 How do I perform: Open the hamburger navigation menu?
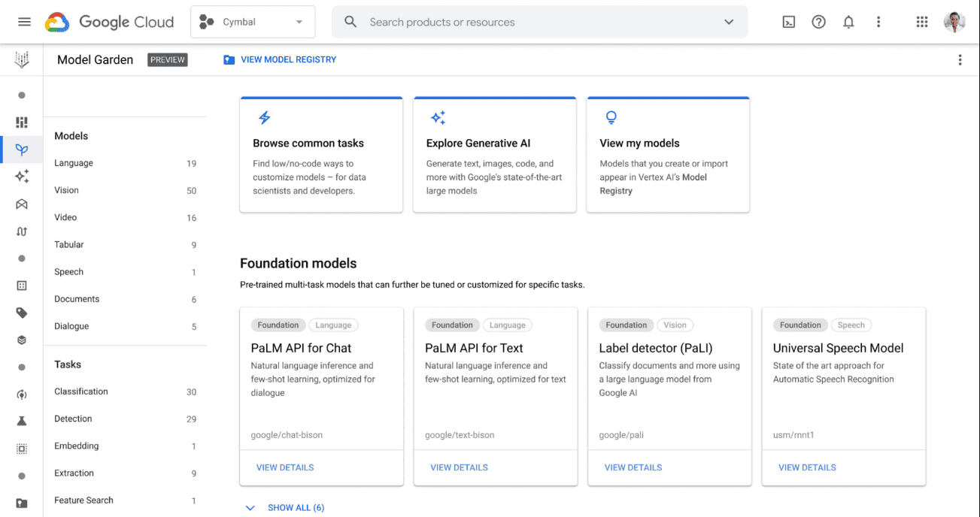pos(24,22)
